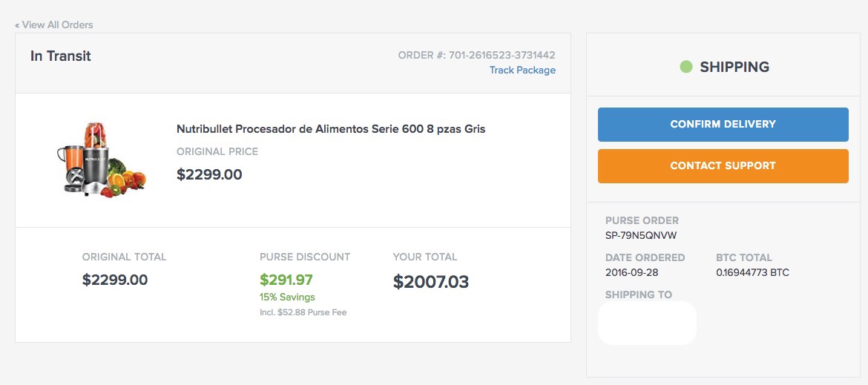
Task: Click the Nutribullet product image
Action: point(102,159)
